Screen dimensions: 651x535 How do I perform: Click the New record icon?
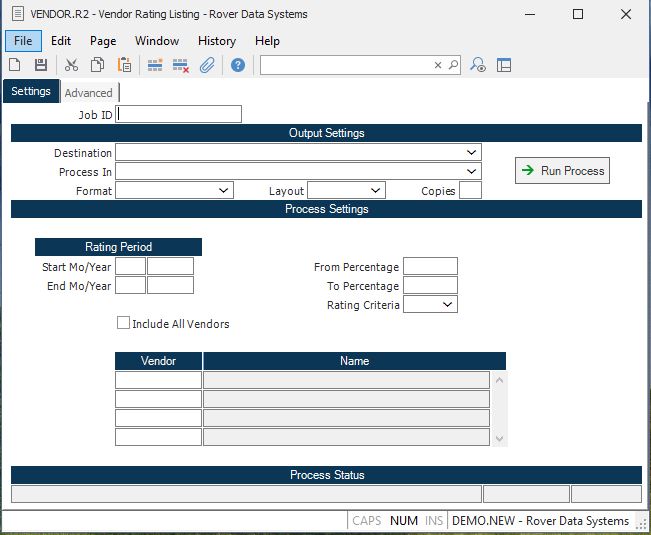[15, 65]
